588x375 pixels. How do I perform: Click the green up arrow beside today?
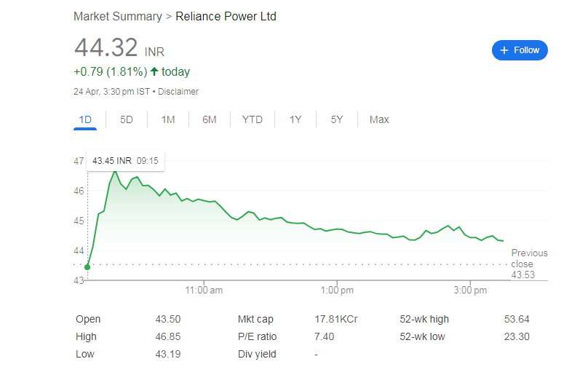[154, 71]
